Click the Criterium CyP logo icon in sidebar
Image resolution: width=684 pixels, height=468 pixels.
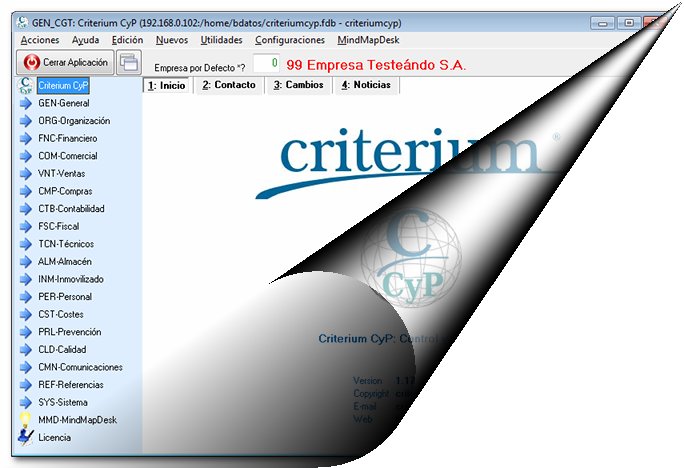pyautogui.click(x=25, y=85)
